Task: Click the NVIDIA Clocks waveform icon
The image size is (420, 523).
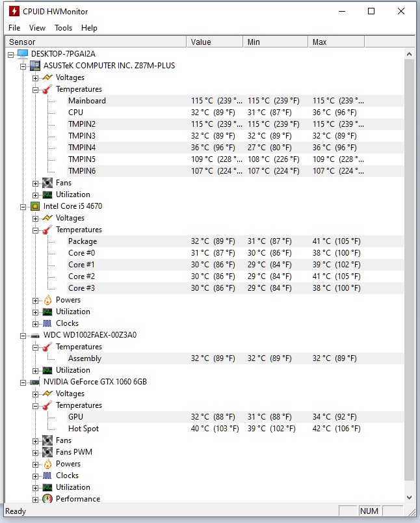Action: [x=47, y=476]
